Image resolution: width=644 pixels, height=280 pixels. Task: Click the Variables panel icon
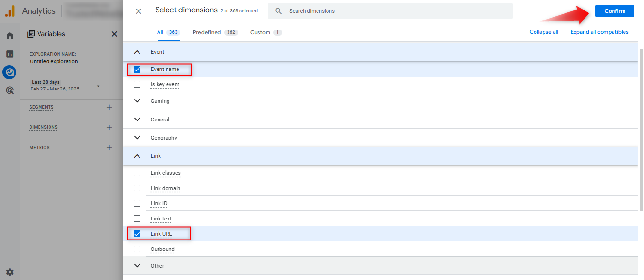[31, 34]
